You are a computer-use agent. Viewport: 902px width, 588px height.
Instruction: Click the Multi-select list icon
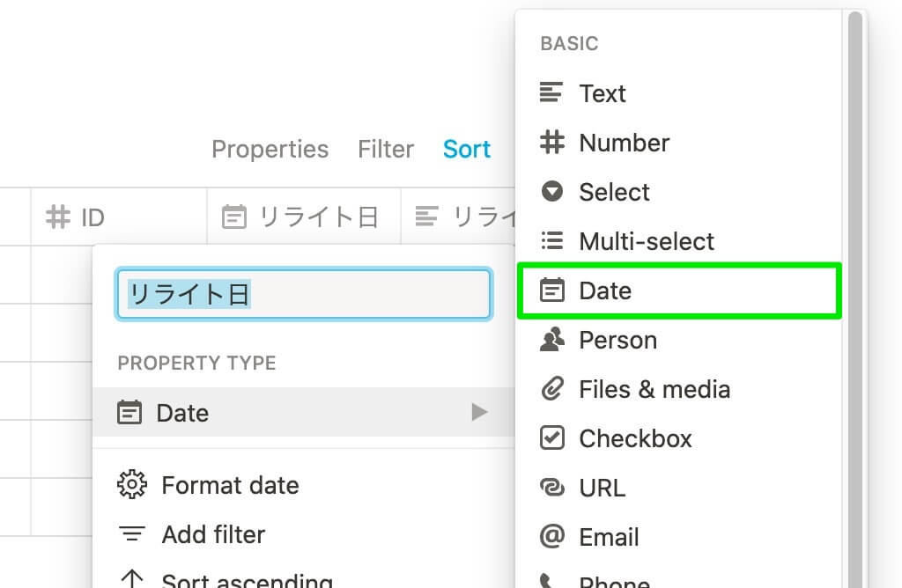pyautogui.click(x=551, y=241)
